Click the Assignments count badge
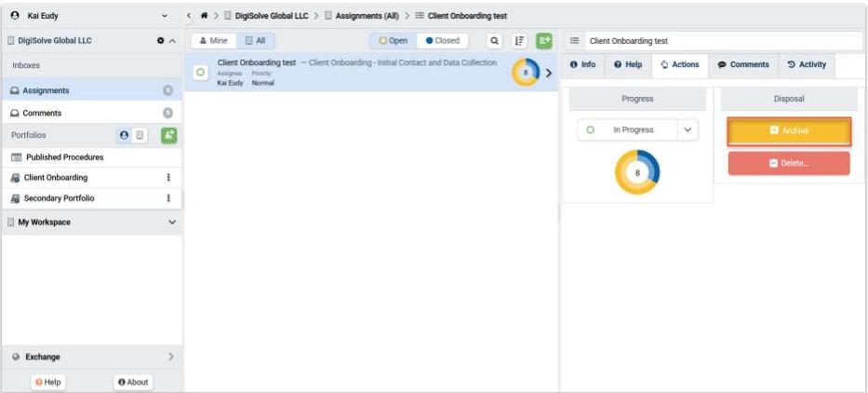868x393 pixels. coord(167,90)
